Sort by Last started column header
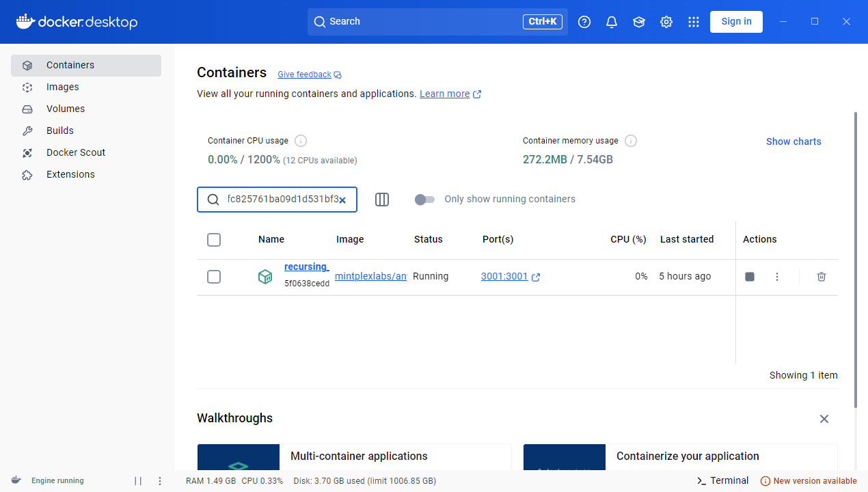This screenshot has height=492, width=868. click(687, 240)
